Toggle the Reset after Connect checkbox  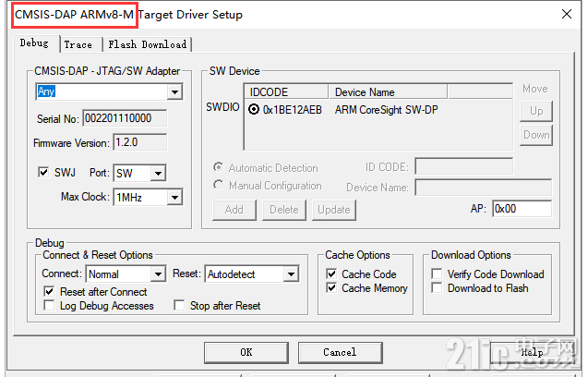pyautogui.click(x=49, y=292)
